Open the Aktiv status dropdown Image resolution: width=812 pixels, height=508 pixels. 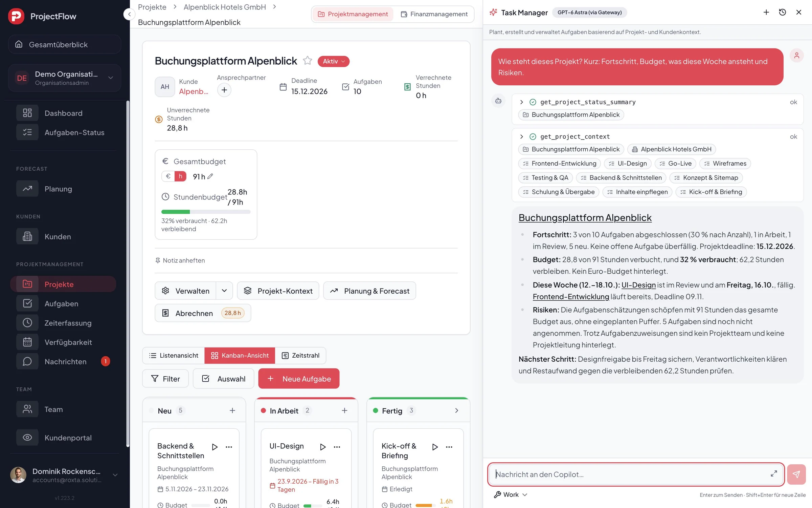pos(334,61)
